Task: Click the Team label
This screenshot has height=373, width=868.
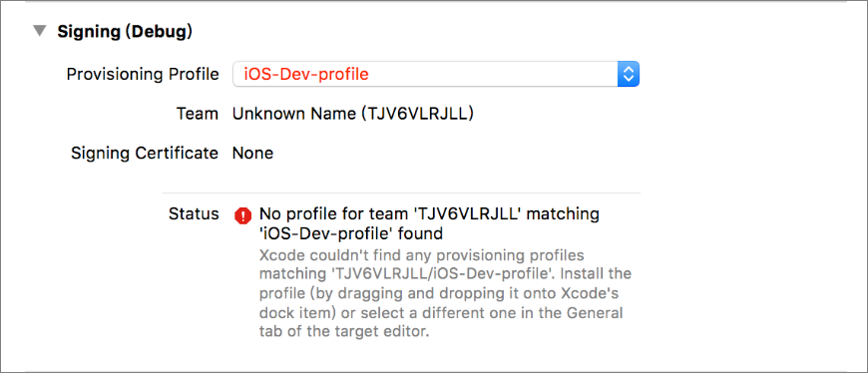Action: (x=198, y=114)
